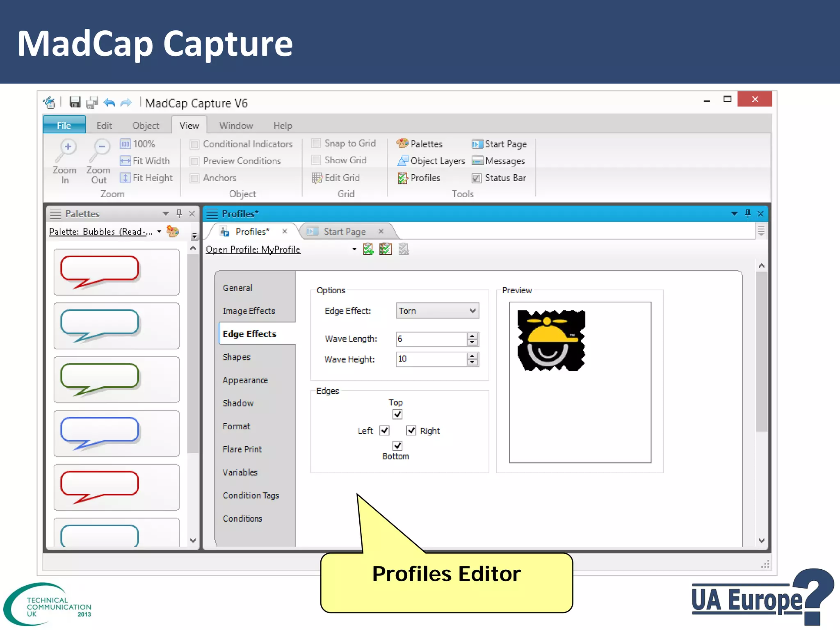Set zoom to 100%

coord(137,144)
